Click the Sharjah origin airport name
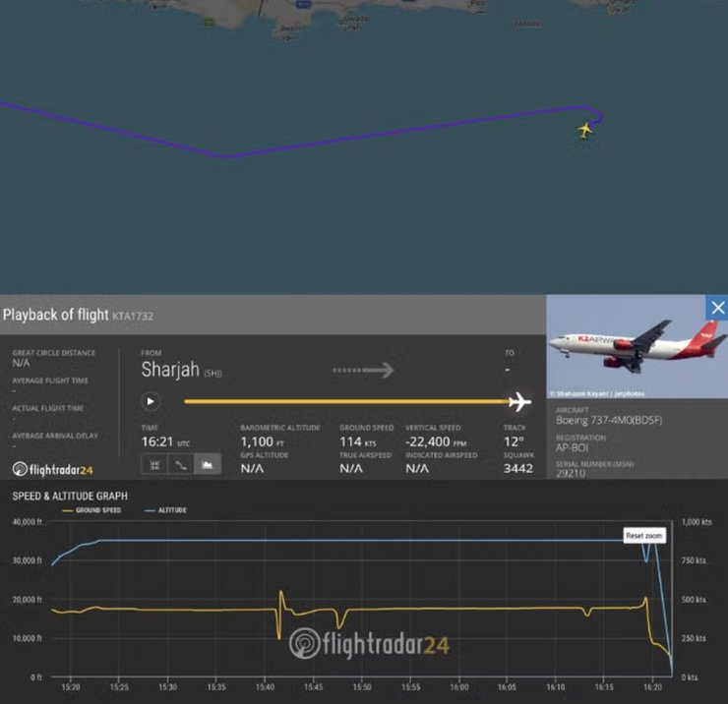The image size is (728, 704). coord(170,370)
